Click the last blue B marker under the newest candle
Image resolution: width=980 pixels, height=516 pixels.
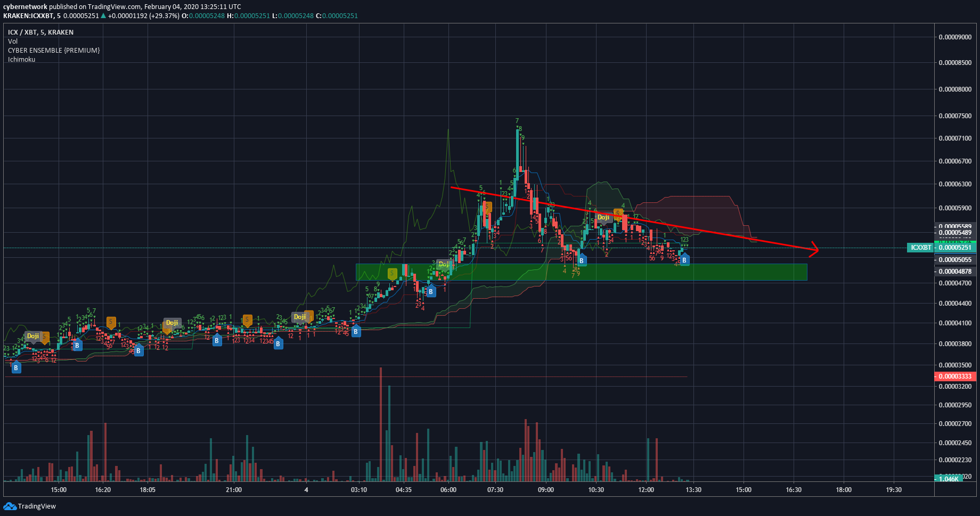684,260
